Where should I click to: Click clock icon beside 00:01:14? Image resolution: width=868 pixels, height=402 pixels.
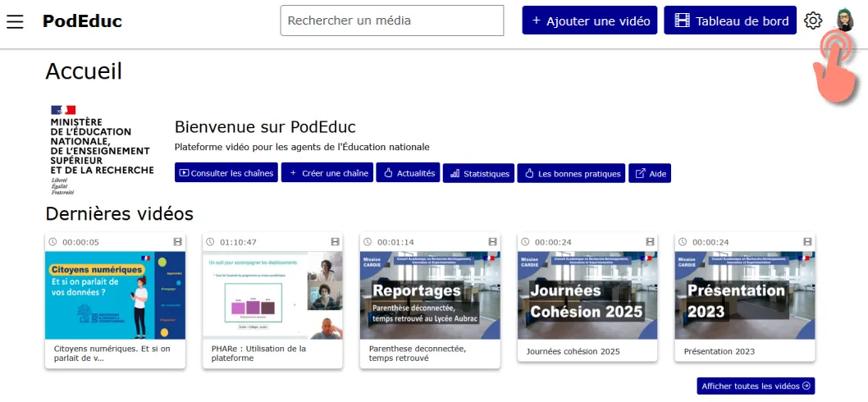[368, 242]
